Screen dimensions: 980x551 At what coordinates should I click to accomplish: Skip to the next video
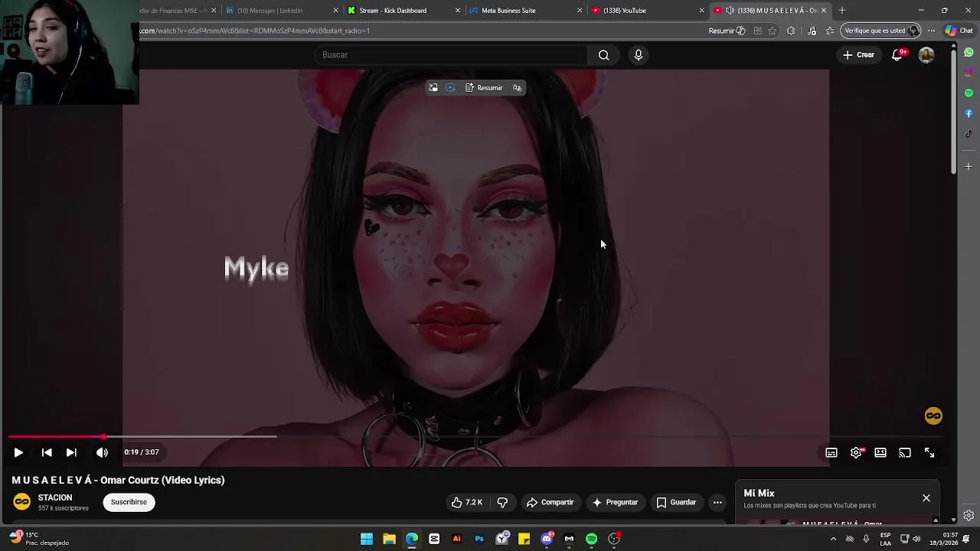(x=71, y=452)
